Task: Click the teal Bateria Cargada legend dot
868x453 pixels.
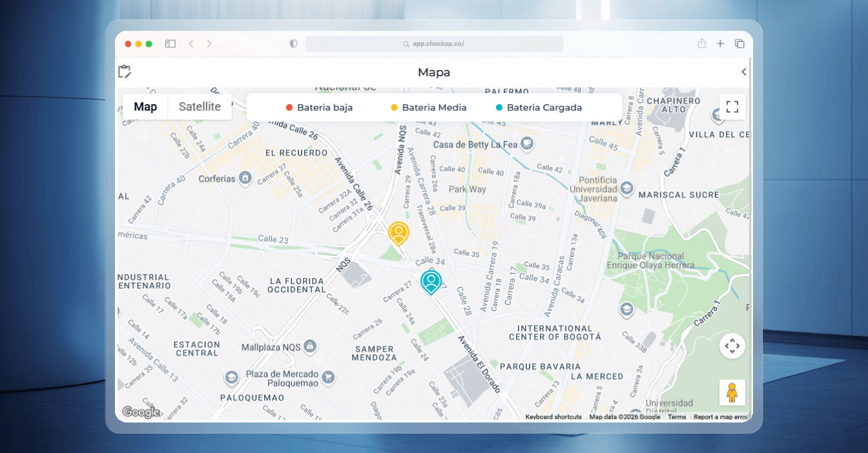Action: (499, 108)
